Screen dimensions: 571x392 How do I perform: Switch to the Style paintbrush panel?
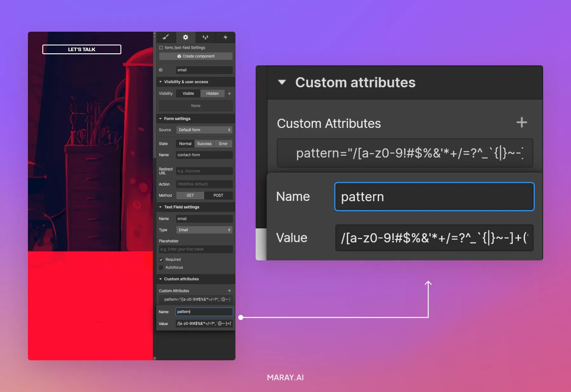[166, 37]
